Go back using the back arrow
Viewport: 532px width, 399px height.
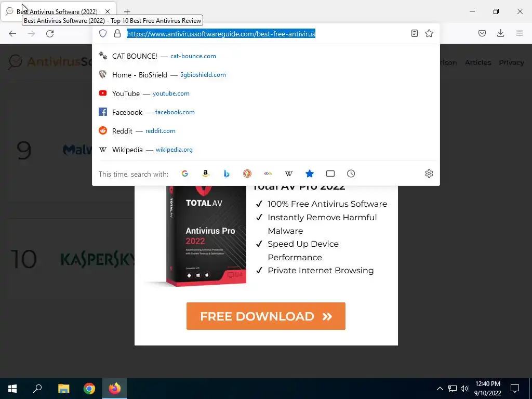coord(12,34)
